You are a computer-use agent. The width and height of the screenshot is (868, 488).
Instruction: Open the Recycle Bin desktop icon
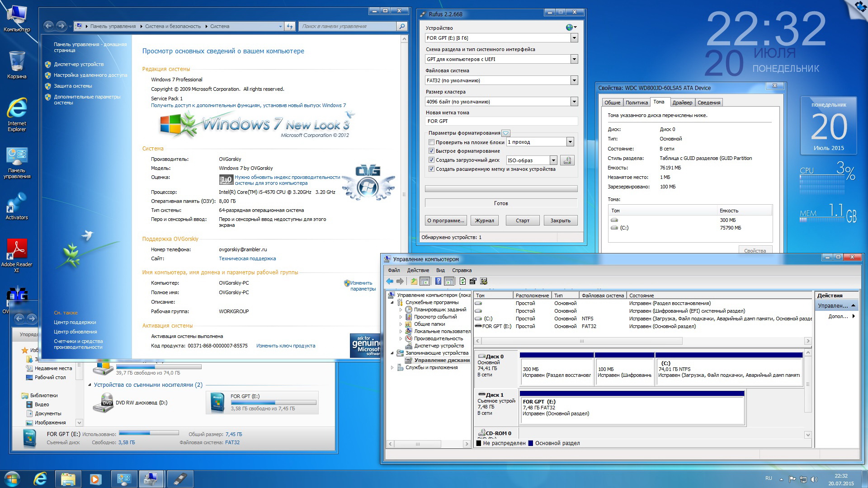click(x=17, y=65)
